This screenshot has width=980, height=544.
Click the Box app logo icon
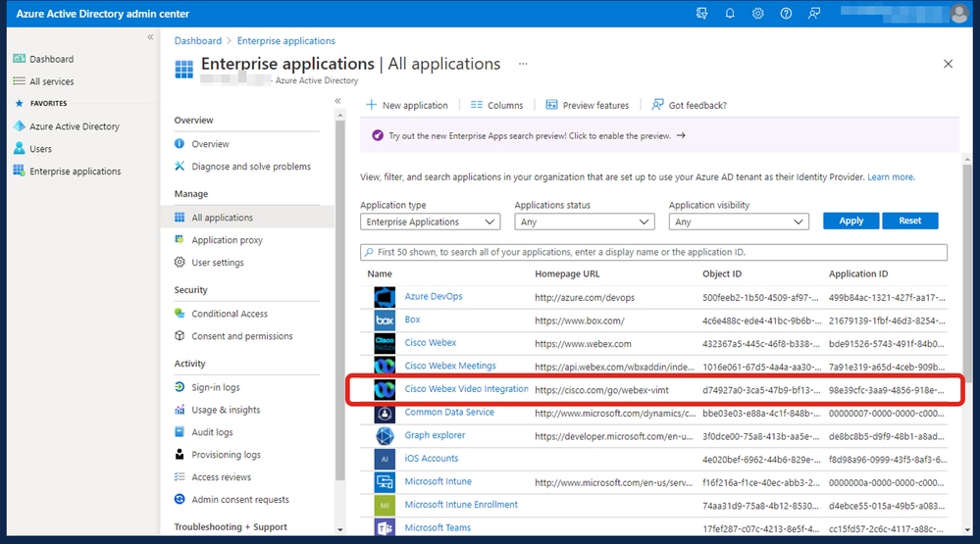[385, 321]
